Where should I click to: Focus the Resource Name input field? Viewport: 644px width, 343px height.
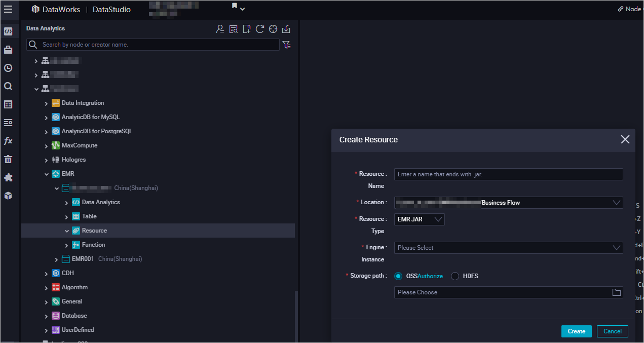(x=508, y=174)
